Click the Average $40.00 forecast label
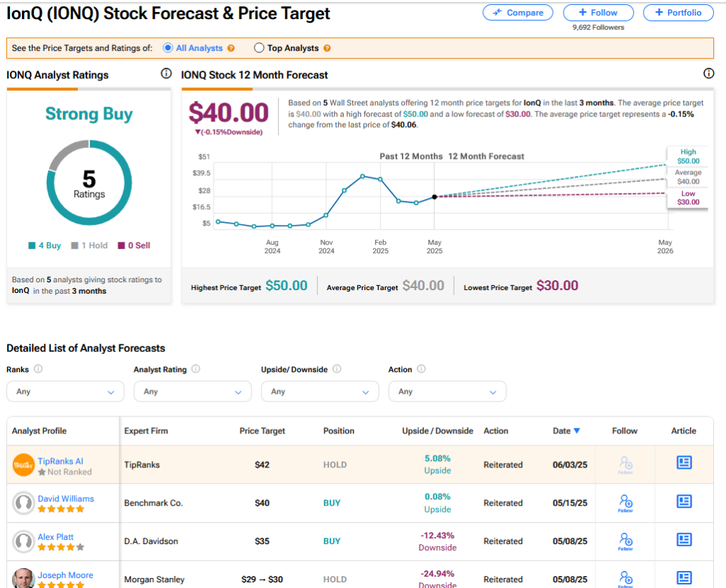Screen dimensions: 726x588 tap(688, 177)
